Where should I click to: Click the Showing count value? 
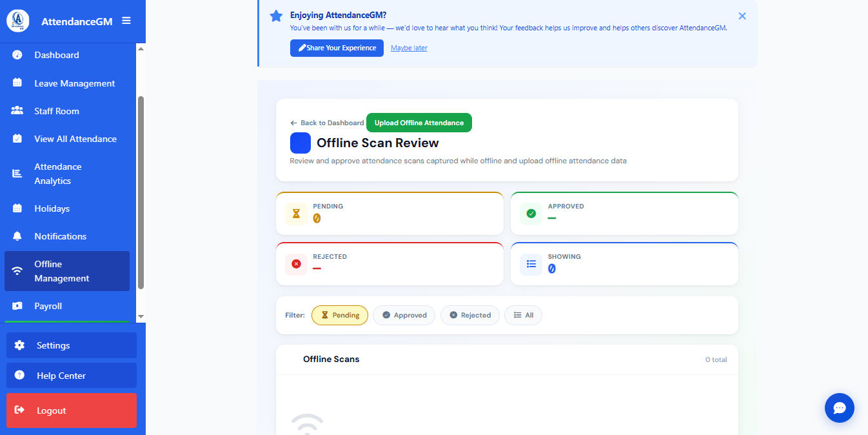click(551, 268)
